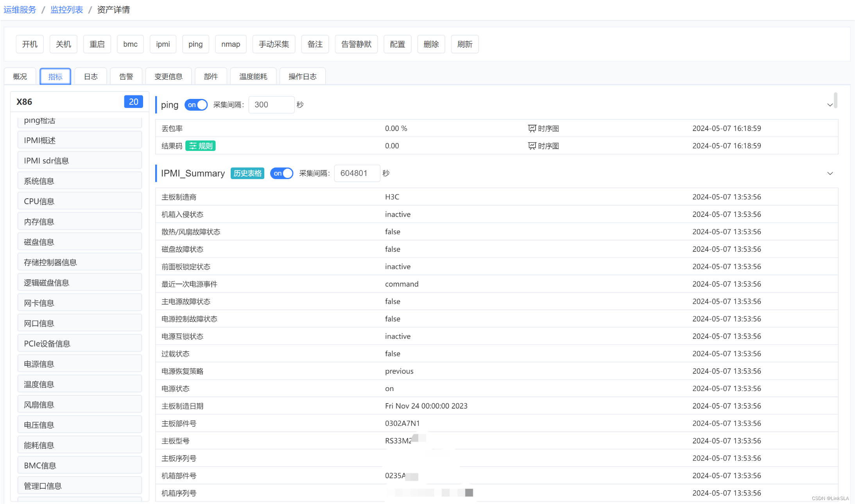Click ping interval input field 300

tap(271, 105)
